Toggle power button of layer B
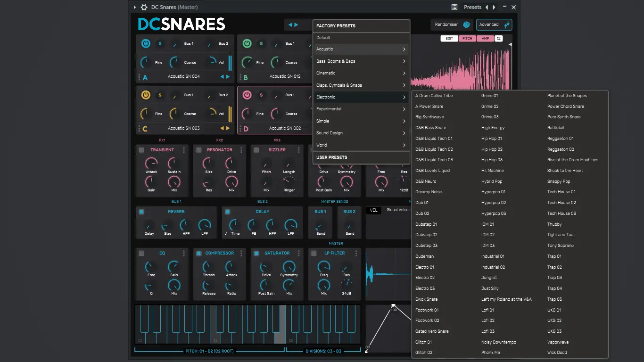The height and width of the screenshot is (362, 644). coord(247,44)
